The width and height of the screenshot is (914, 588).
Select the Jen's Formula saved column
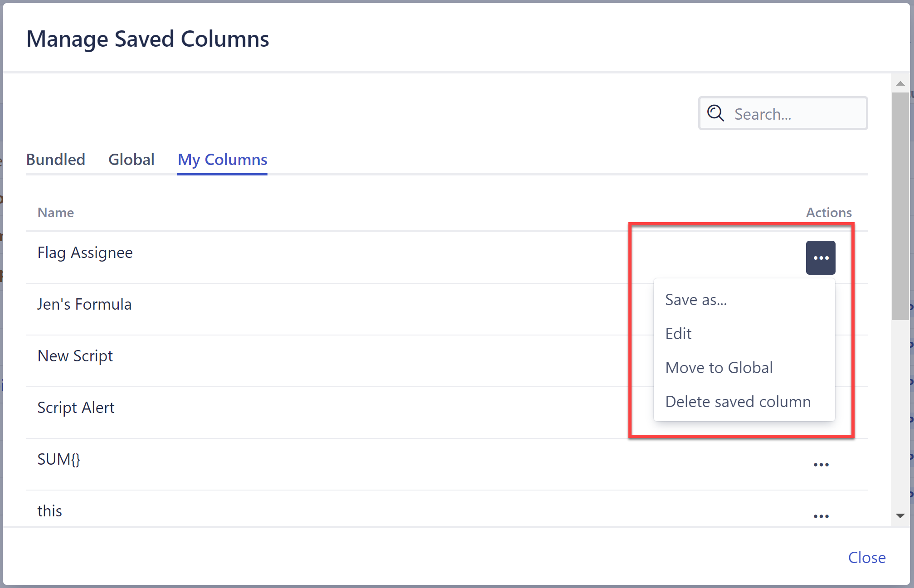click(84, 304)
